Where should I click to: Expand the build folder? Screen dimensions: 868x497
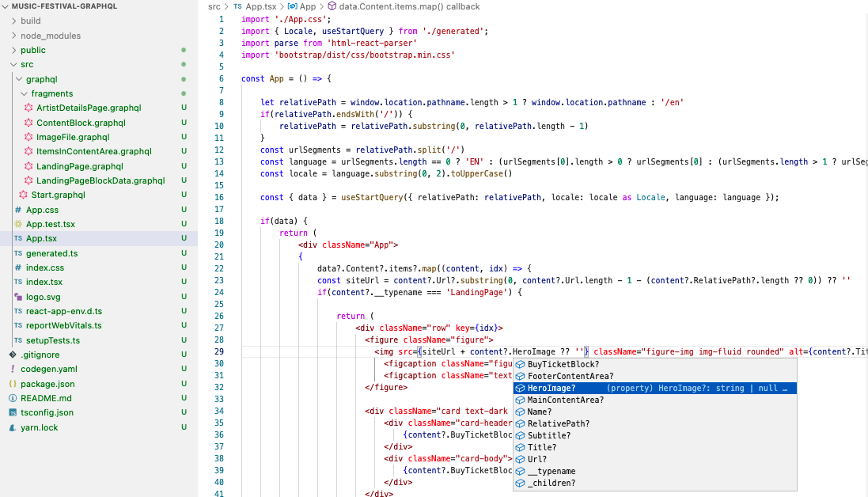coord(14,21)
